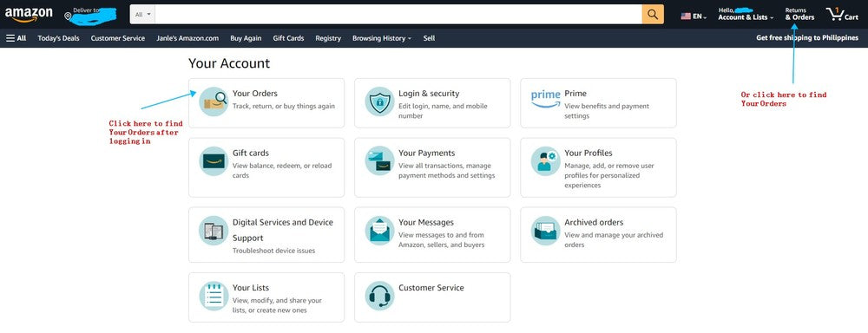Click 'View benefits and payment settings' text
Viewport: 868px width, 333px height.
tap(607, 111)
